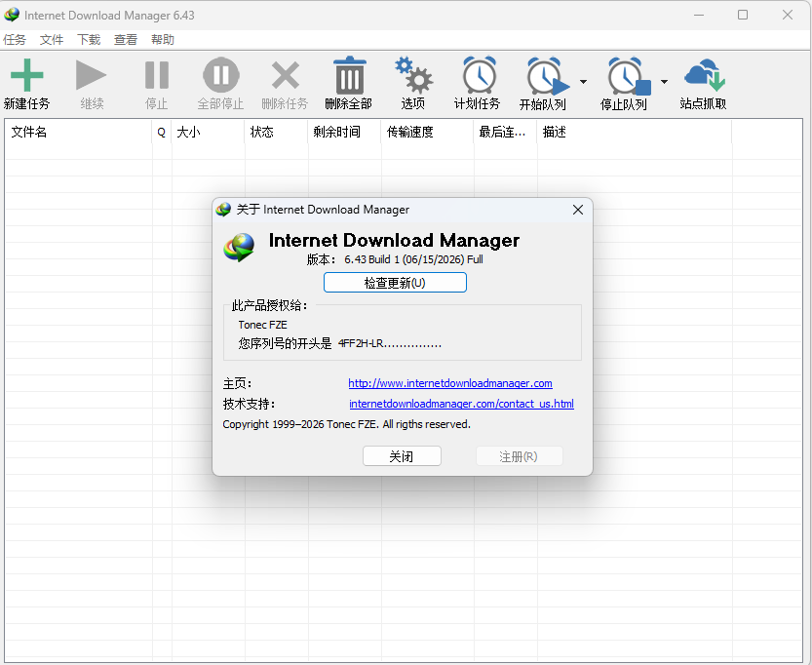Click the 新建任务 (new task) plus icon

coord(27,75)
